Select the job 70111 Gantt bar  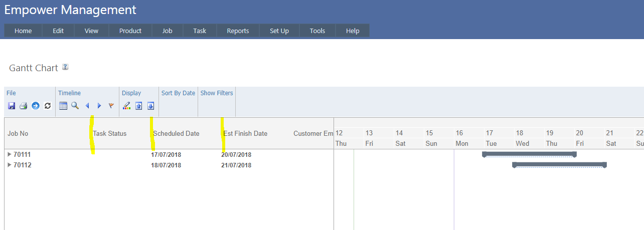(529, 154)
